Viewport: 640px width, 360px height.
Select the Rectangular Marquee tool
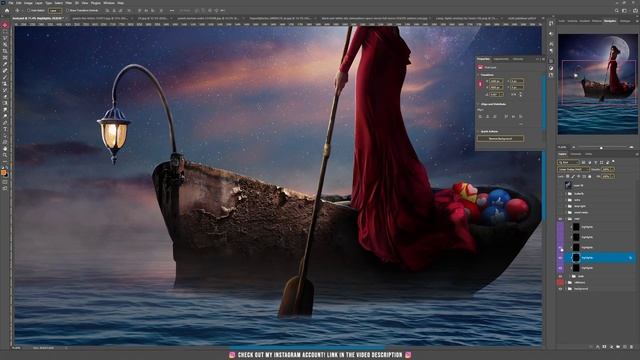click(5, 32)
